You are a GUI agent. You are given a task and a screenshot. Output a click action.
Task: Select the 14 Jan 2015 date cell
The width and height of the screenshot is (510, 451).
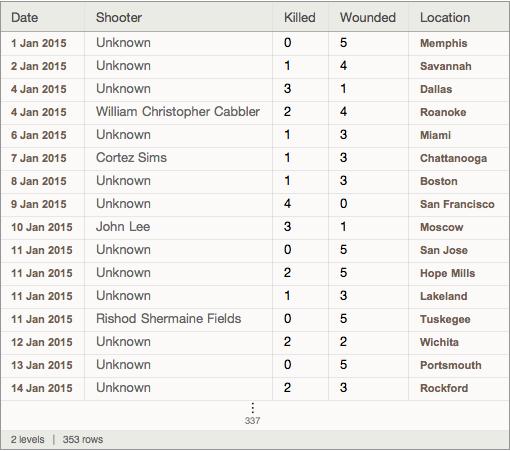(x=42, y=388)
